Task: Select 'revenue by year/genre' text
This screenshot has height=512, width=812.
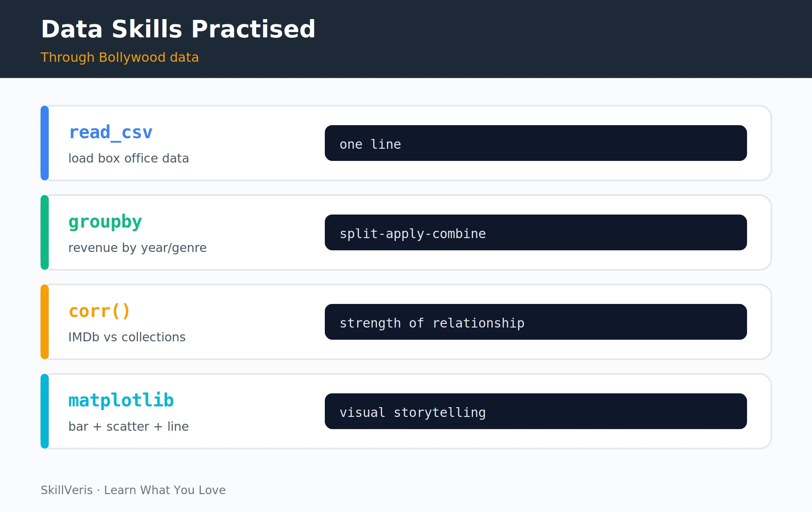Action: point(137,247)
